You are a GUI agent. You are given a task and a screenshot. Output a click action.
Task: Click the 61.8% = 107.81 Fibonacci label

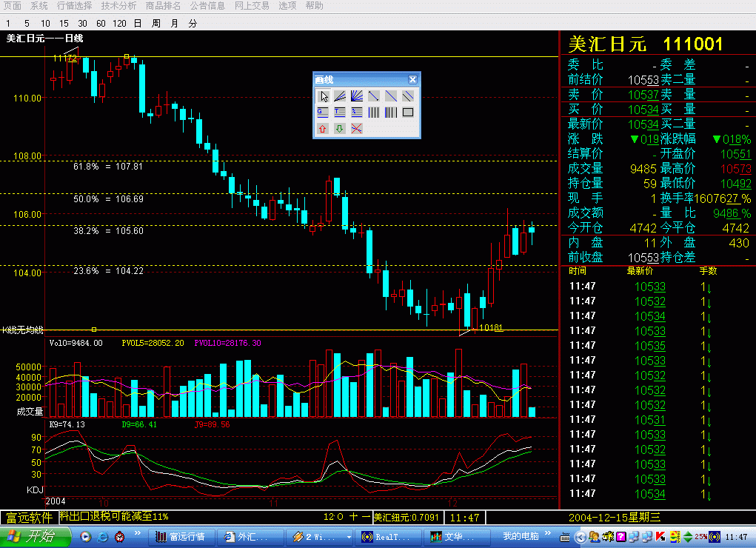coord(108,167)
